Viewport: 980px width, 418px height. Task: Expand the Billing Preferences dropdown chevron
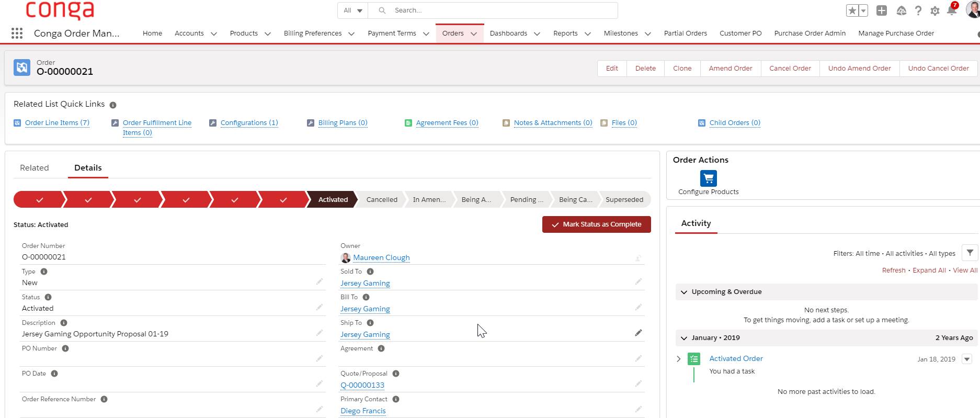pos(351,33)
